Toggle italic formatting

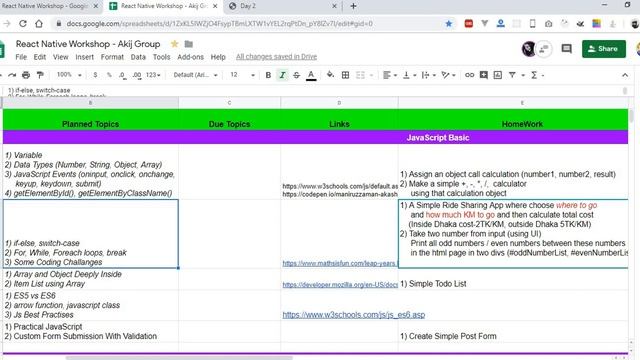pos(282,75)
